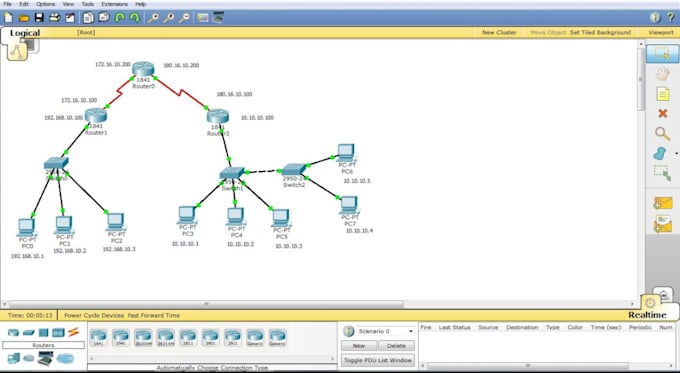Select PC7 in the workspace
The height and width of the screenshot is (373, 680).
(349, 205)
